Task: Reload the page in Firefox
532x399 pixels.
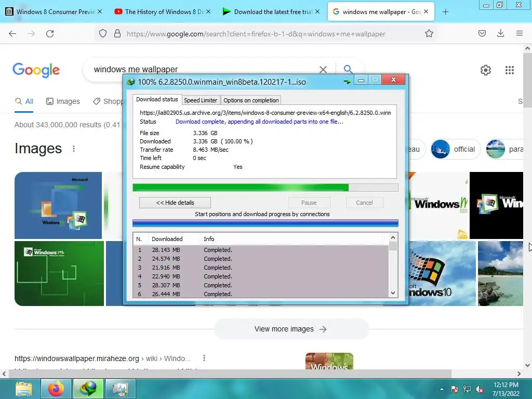Action: pos(50,34)
